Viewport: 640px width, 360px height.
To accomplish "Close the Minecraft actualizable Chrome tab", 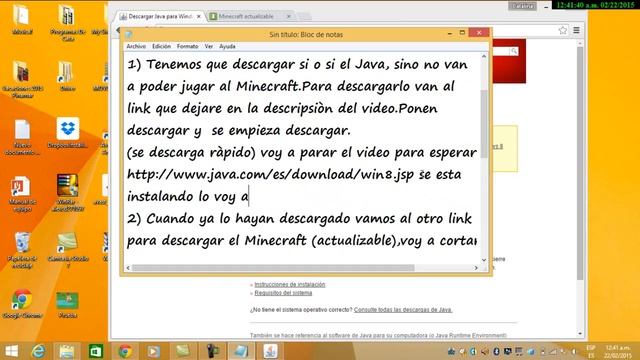I will pyautogui.click(x=289, y=16).
